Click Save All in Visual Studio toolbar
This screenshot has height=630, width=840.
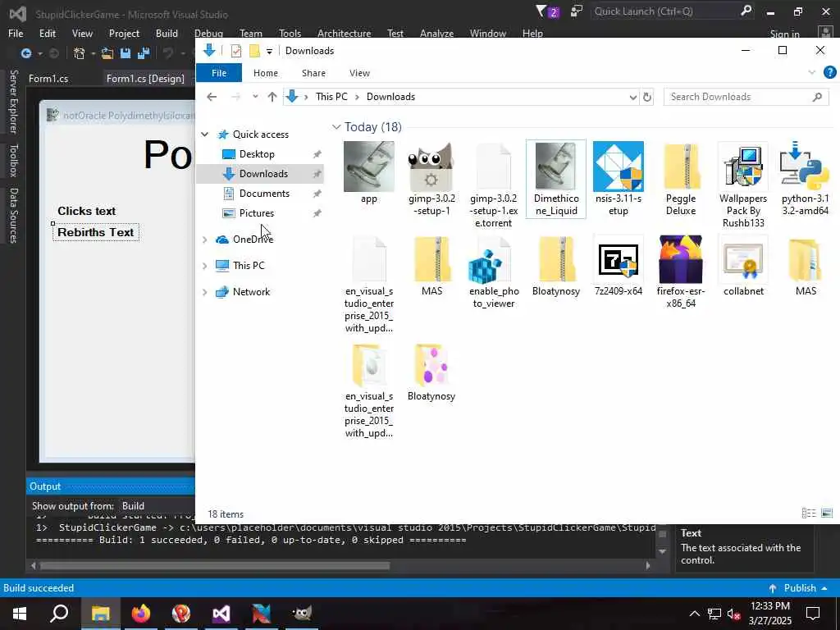tap(143, 53)
